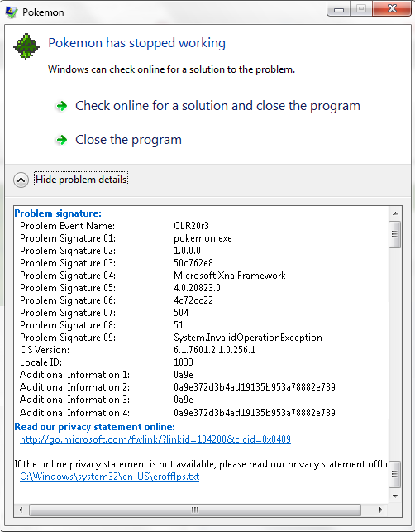Open the erofflps.txt offline privacy file link
Image resolution: width=415 pixels, height=532 pixels.
click(x=109, y=477)
